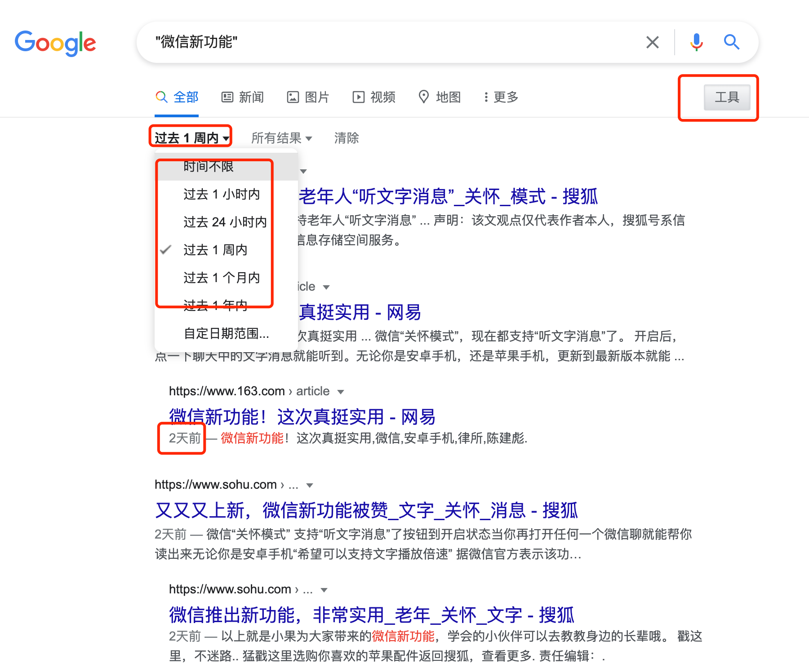
Task: Open the partially hidden 真挺实用 - 网易 result
Action: [360, 312]
